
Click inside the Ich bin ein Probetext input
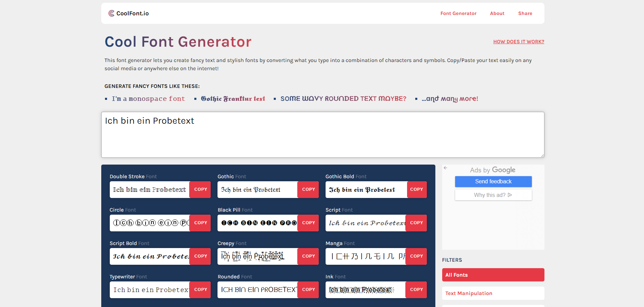tap(323, 135)
